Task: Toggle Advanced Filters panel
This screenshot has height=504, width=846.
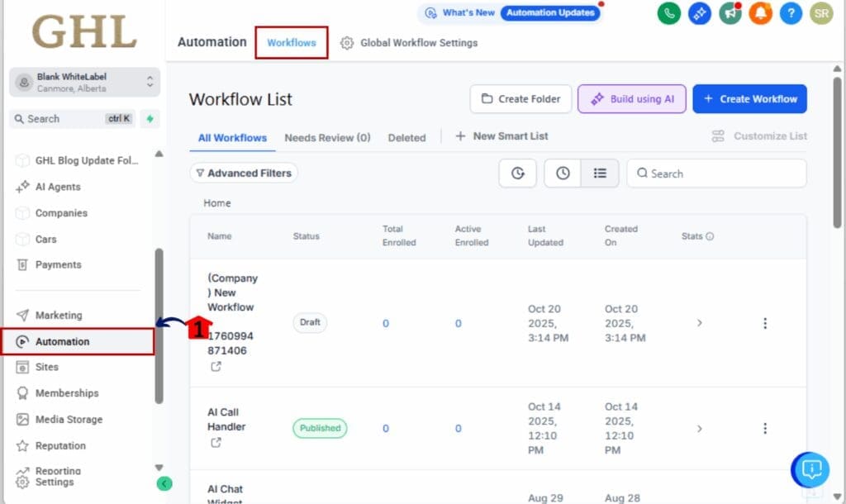Action: tap(244, 173)
